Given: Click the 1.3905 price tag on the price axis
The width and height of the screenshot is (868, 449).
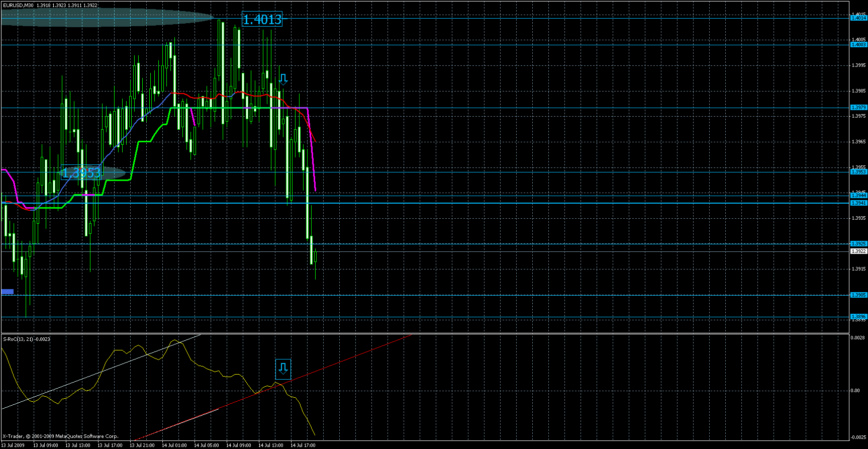Looking at the screenshot, I should click(x=858, y=295).
